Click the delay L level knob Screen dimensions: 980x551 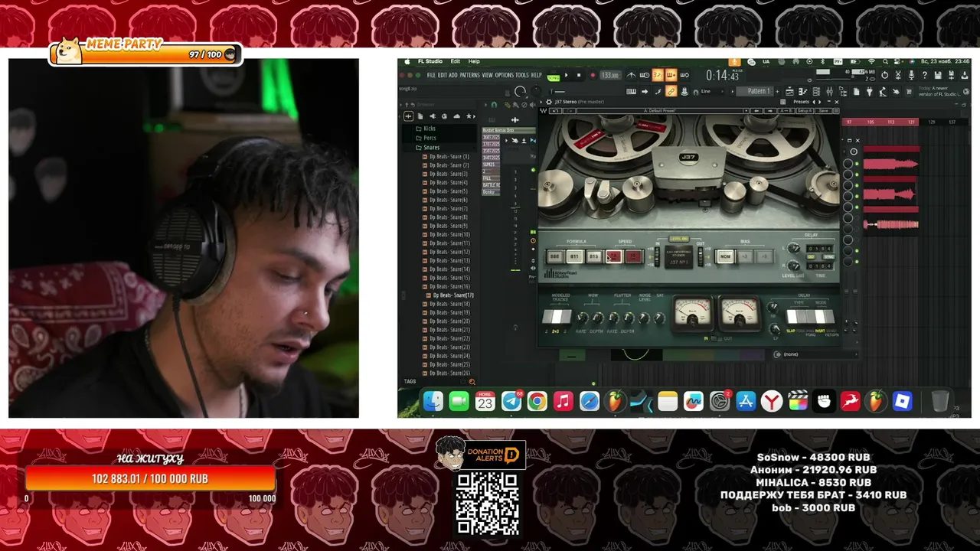coord(794,248)
